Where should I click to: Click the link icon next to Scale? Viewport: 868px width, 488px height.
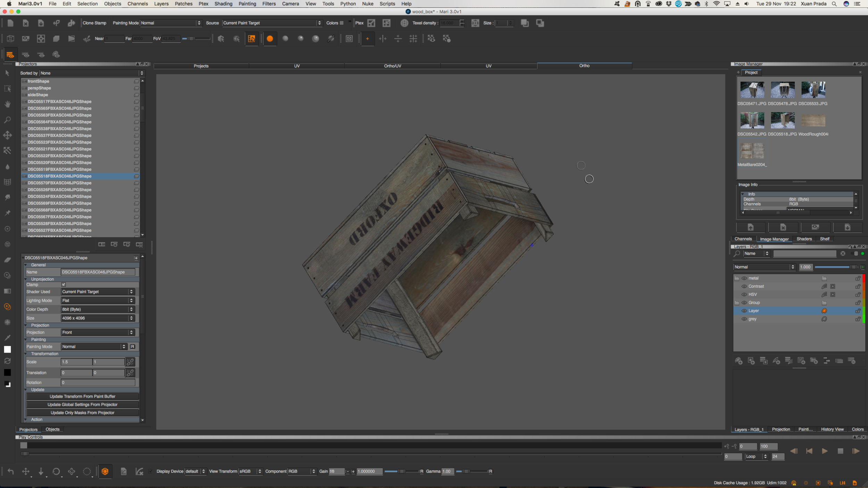pos(130,362)
